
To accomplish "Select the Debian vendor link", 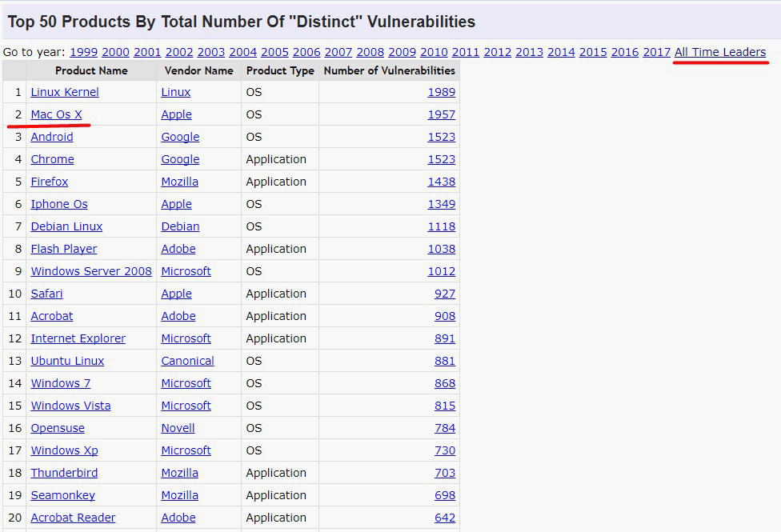I will 180,226.
